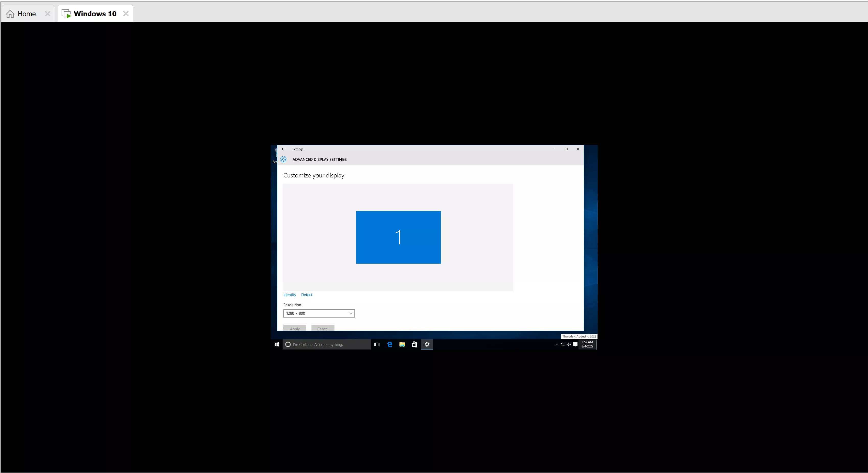Show hidden system tray icons

coord(557,345)
